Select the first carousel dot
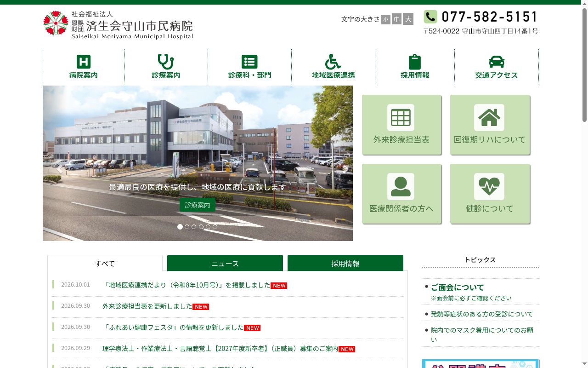 point(180,227)
